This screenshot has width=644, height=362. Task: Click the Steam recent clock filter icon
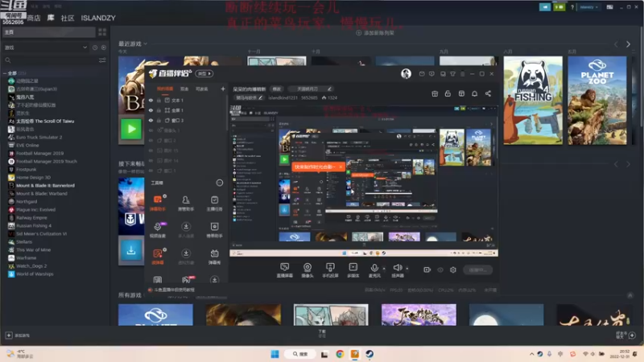point(95,47)
